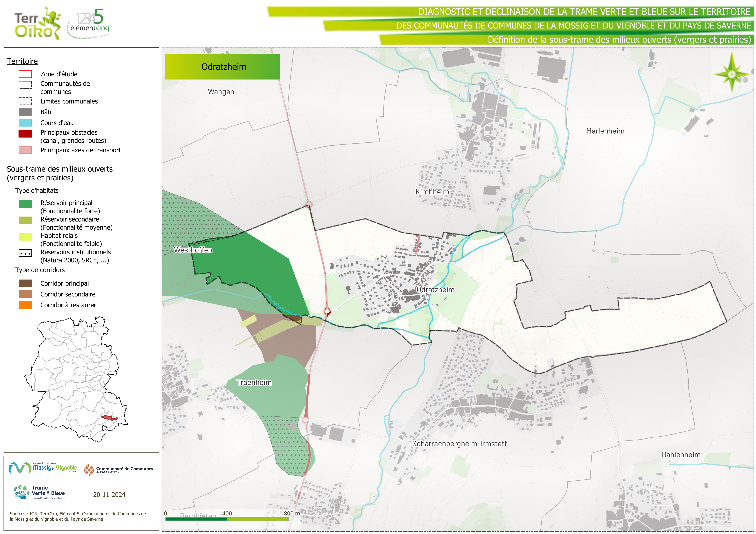Click the Mossig et Vignoble logo
Viewport: 756px width, 534px height.
pos(43,468)
